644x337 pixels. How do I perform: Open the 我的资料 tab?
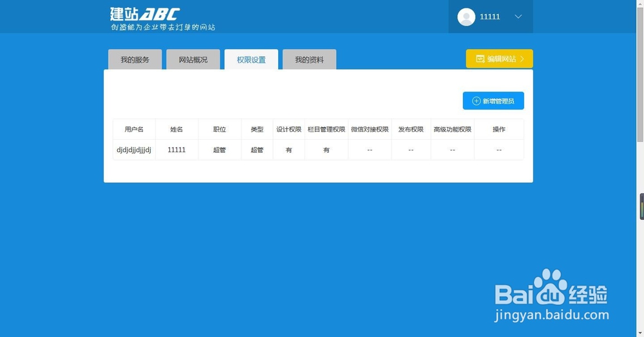[309, 59]
